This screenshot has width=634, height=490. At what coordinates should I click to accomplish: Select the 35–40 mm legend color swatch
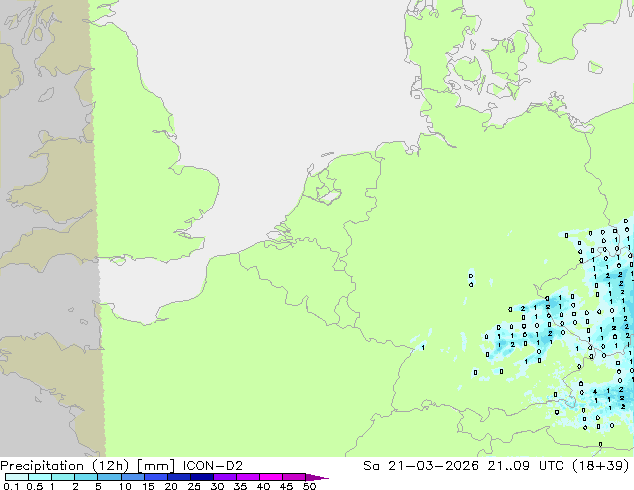click(x=247, y=477)
